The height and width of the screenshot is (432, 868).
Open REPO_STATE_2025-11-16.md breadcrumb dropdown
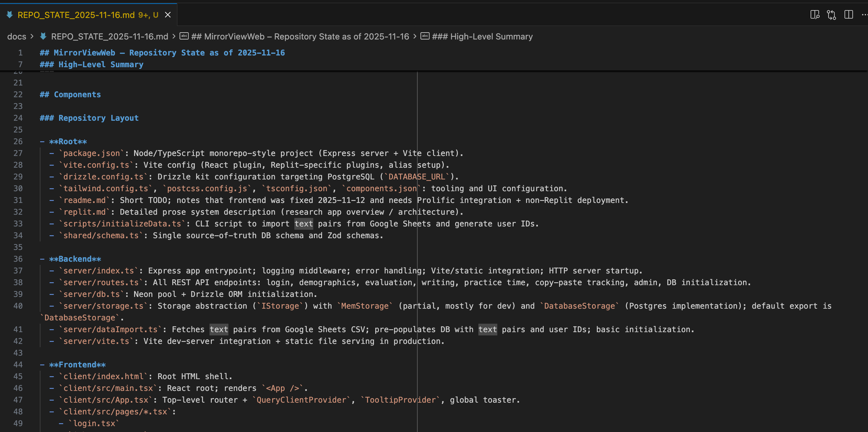pyautogui.click(x=109, y=37)
